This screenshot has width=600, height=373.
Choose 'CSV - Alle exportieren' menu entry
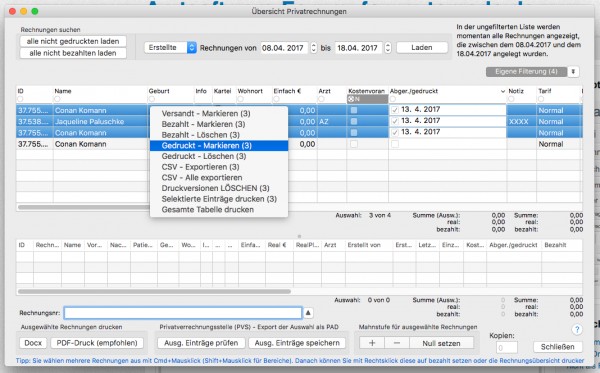(219, 178)
